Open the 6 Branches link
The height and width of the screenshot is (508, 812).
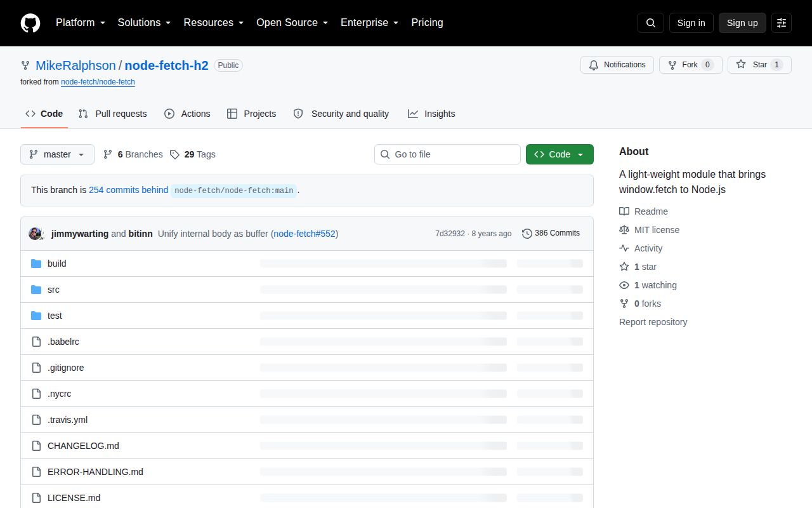133,154
